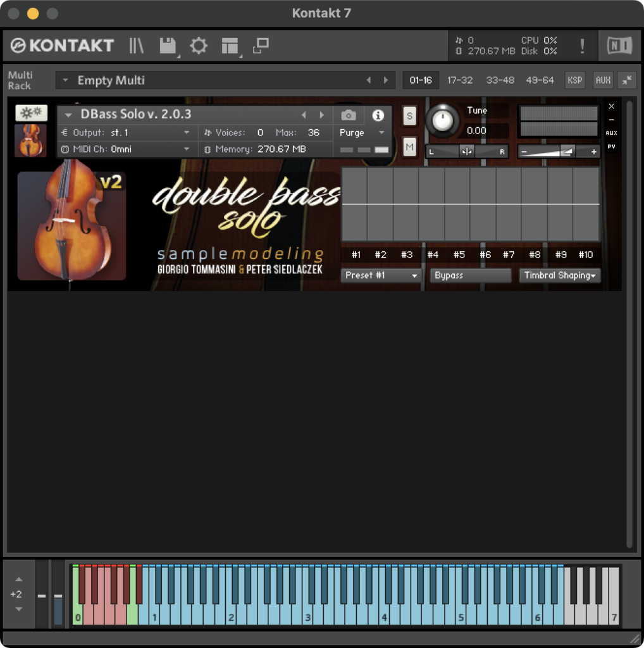Mute the DBass Solo instrument
Viewport: 644px width, 648px height.
[x=409, y=147]
